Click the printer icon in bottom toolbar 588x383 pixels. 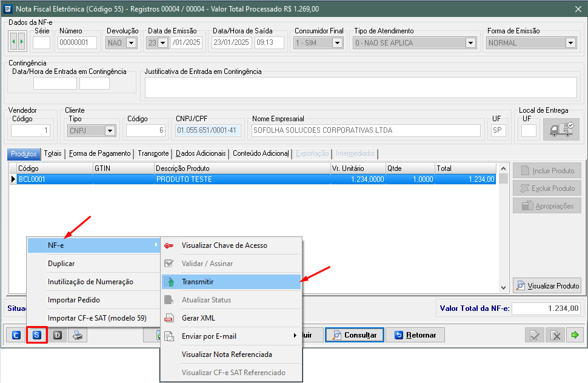(78, 335)
